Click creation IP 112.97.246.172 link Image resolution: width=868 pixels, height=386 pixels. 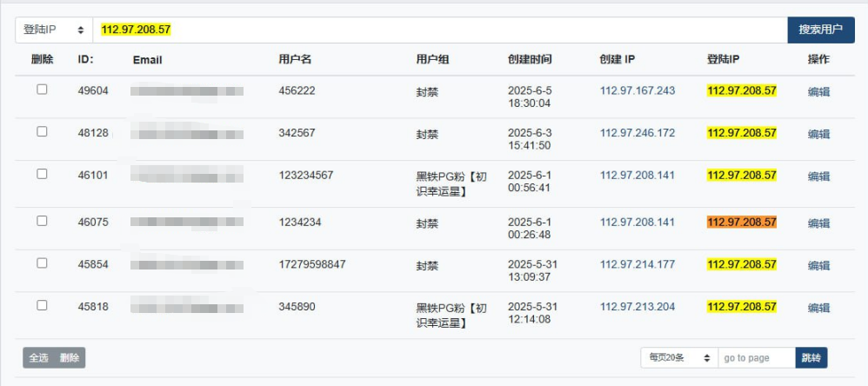coord(637,134)
